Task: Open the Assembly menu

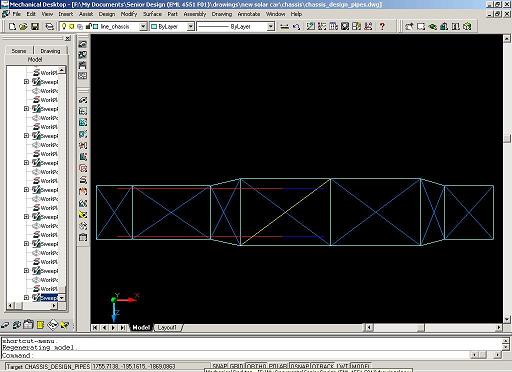Action: [x=195, y=14]
